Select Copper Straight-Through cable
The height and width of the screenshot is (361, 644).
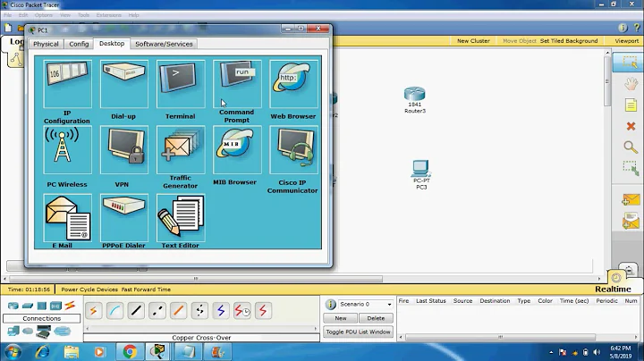[x=136, y=311]
